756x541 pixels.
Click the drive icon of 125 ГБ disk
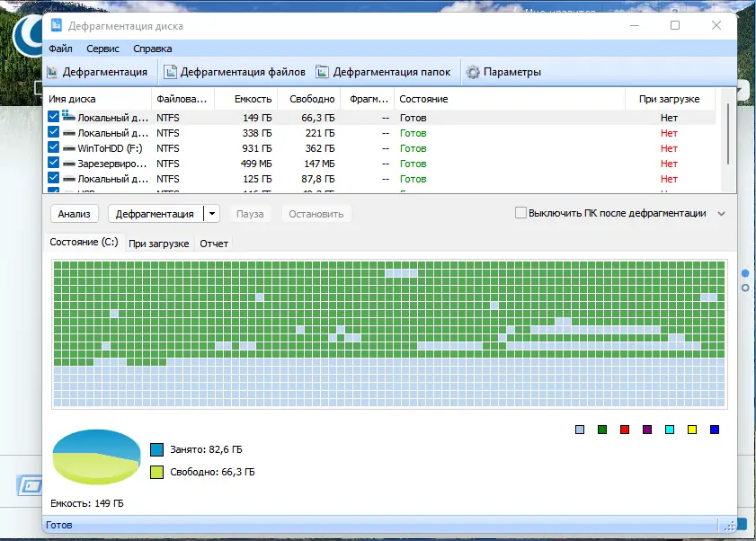(69, 179)
